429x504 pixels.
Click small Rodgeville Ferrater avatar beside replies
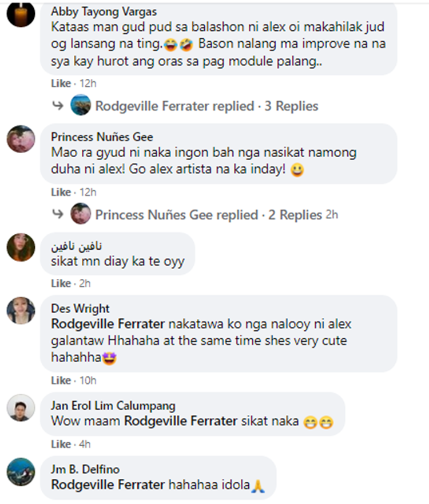[x=81, y=105]
